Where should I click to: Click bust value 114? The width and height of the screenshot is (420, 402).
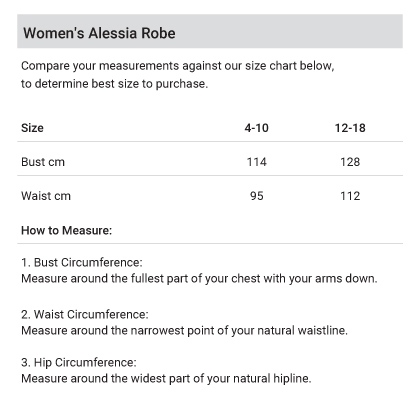(x=256, y=162)
